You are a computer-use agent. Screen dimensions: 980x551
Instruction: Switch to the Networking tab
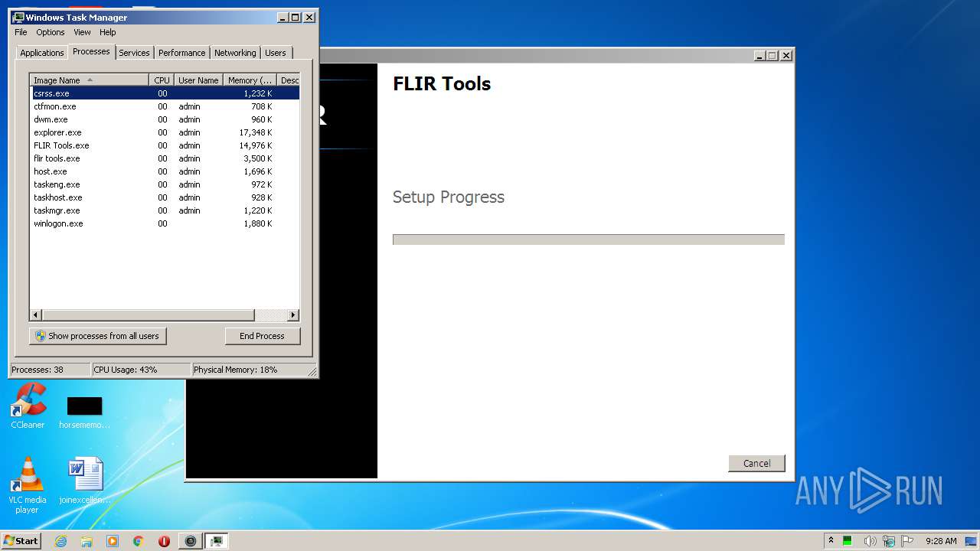235,53
